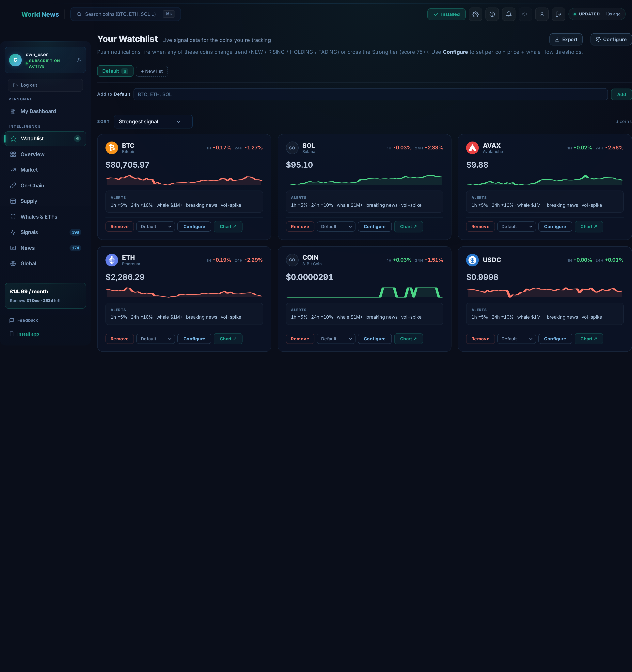This screenshot has height=672, width=632.
Task: Click the UPDATED status indicator
Action: [x=597, y=14]
